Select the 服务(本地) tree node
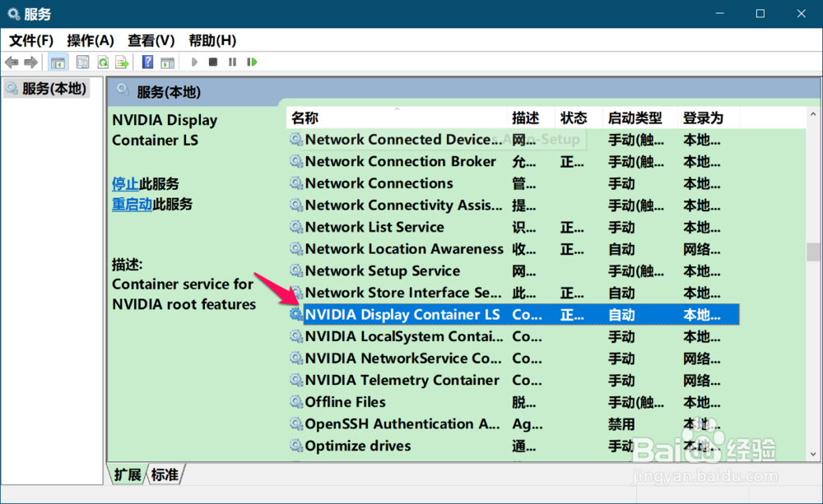 tap(52, 89)
